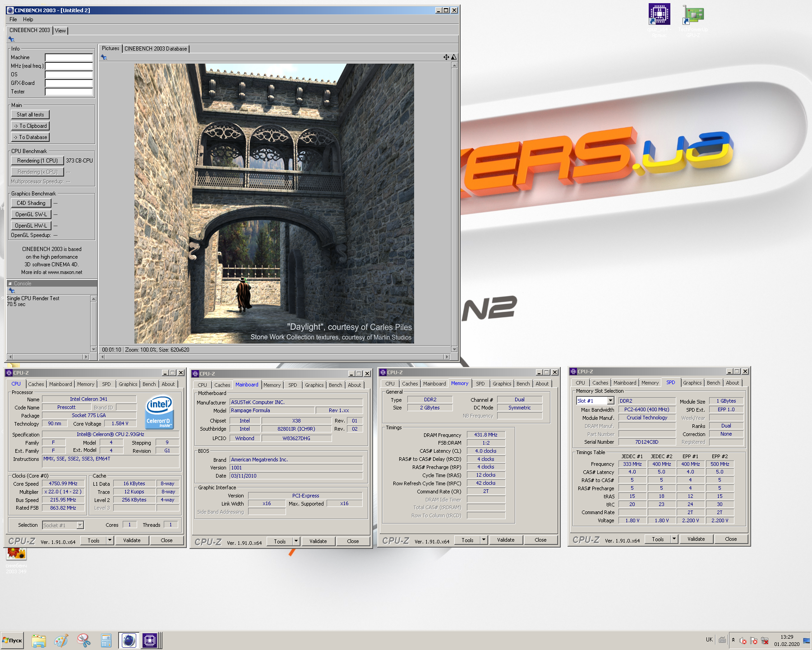Click the show desktop tray icon
Screen dimensions: 812x650
click(x=807, y=640)
